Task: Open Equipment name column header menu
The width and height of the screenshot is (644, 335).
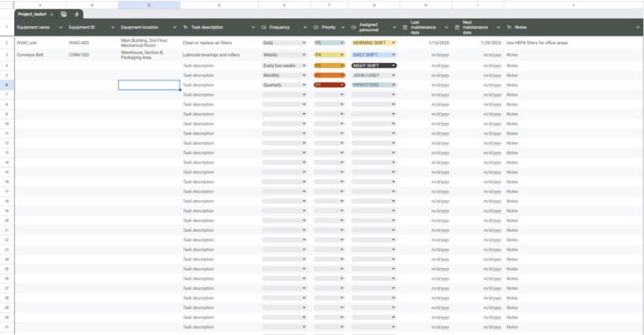Action: click(60, 28)
